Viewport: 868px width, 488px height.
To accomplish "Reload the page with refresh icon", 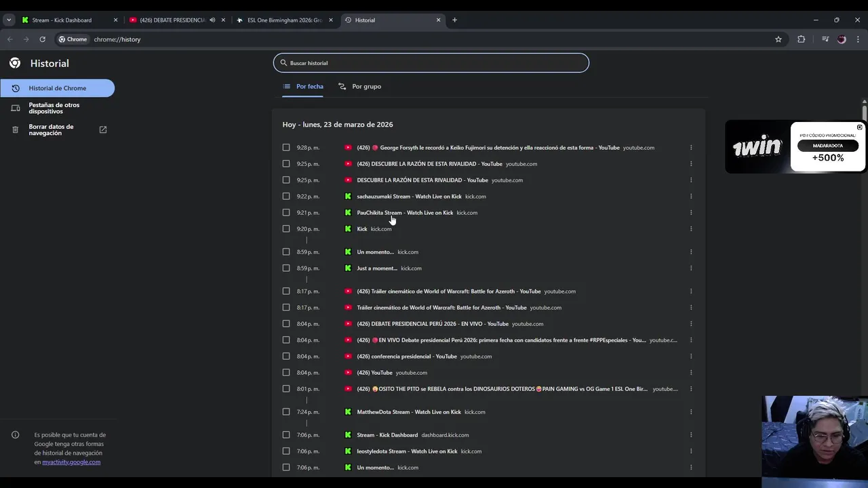I will point(42,39).
